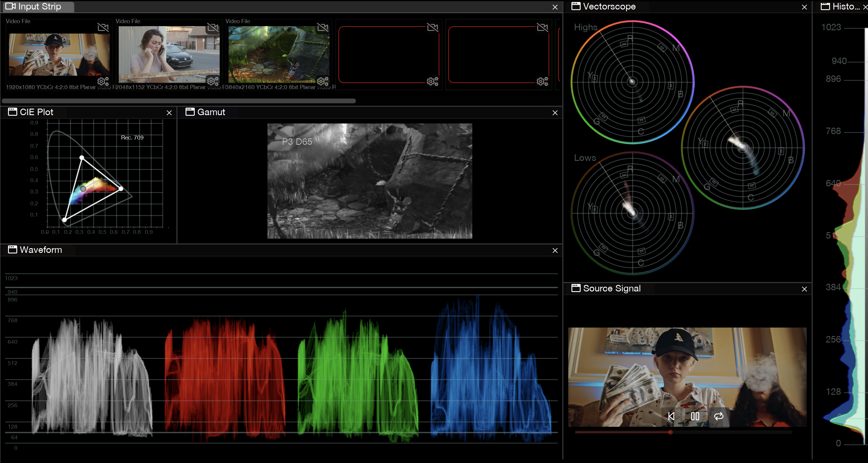This screenshot has width=868, height=463.
Task: Close the Gamut panel
Action: [x=555, y=113]
